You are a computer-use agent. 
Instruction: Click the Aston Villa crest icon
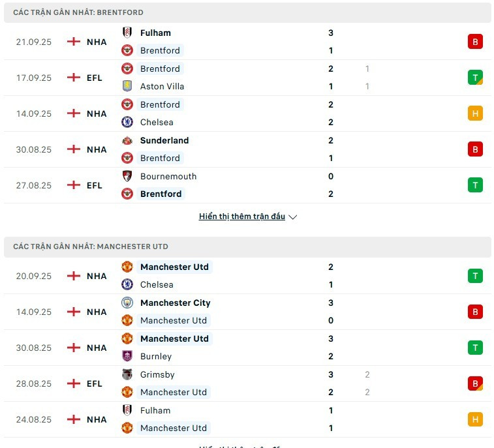127,86
